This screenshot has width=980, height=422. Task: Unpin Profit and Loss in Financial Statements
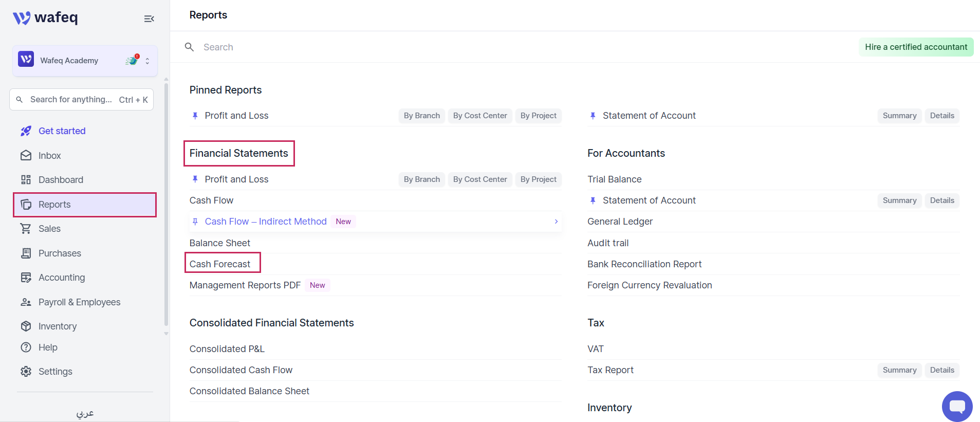(195, 179)
